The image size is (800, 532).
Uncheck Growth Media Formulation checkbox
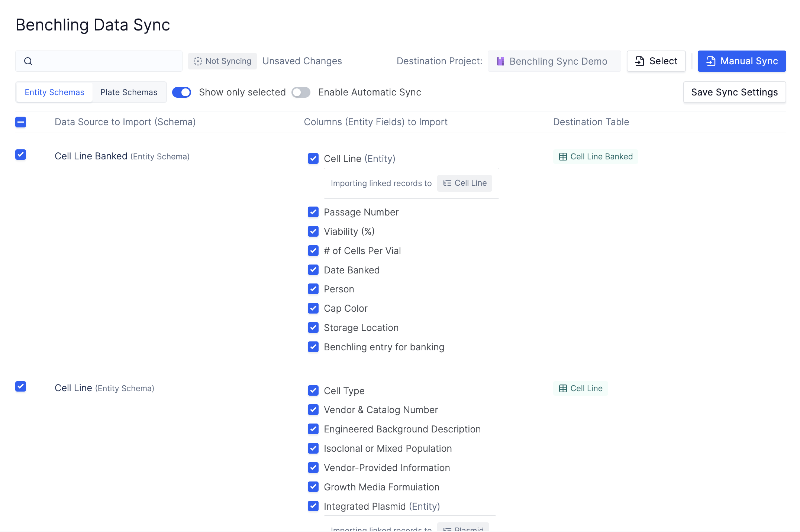click(313, 487)
